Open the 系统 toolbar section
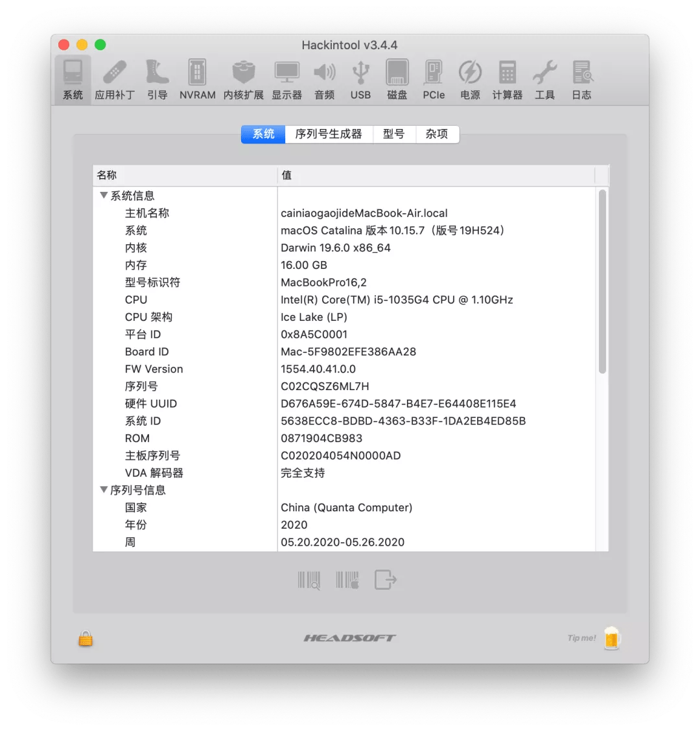The width and height of the screenshot is (700, 731). point(73,80)
